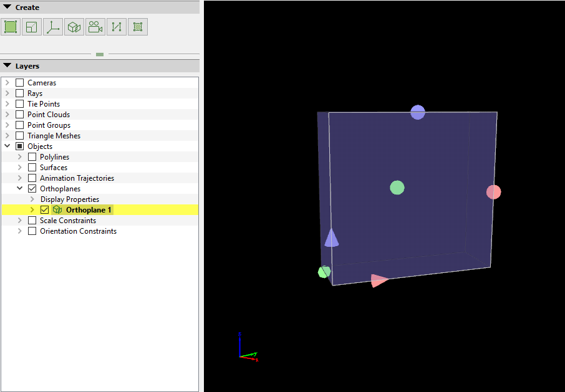Collapse the Objects tree node

tap(7, 146)
